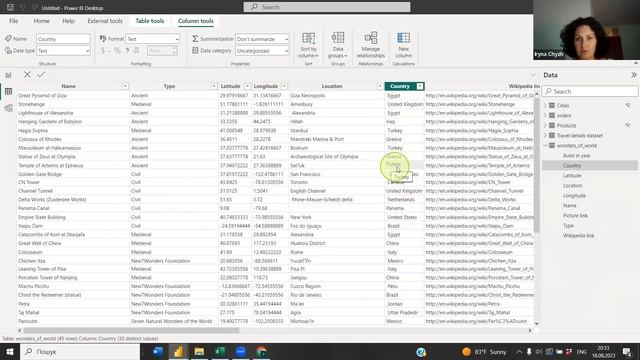Image resolution: width=640 pixels, height=360 pixels.
Task: Open the Country column filter dropdown
Action: click(x=420, y=86)
